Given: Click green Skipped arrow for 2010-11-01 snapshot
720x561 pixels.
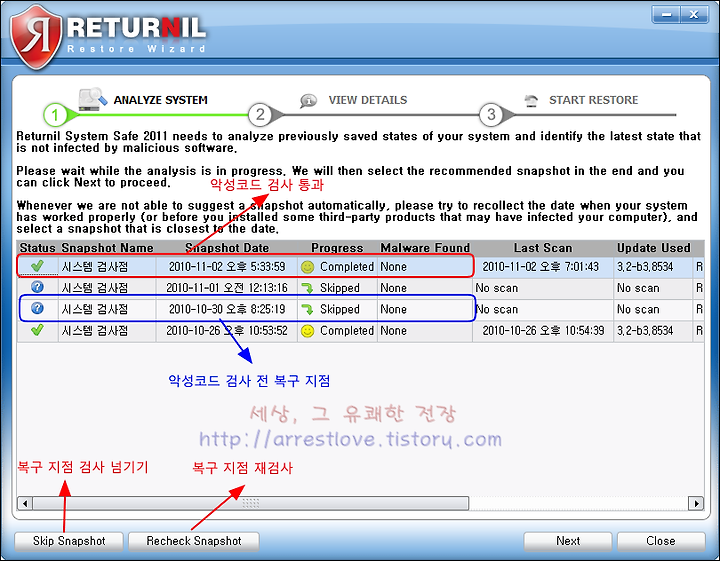Looking at the screenshot, I should point(307,288).
